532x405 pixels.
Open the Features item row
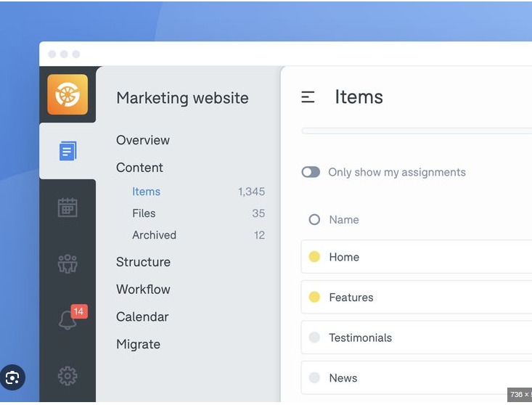417,297
